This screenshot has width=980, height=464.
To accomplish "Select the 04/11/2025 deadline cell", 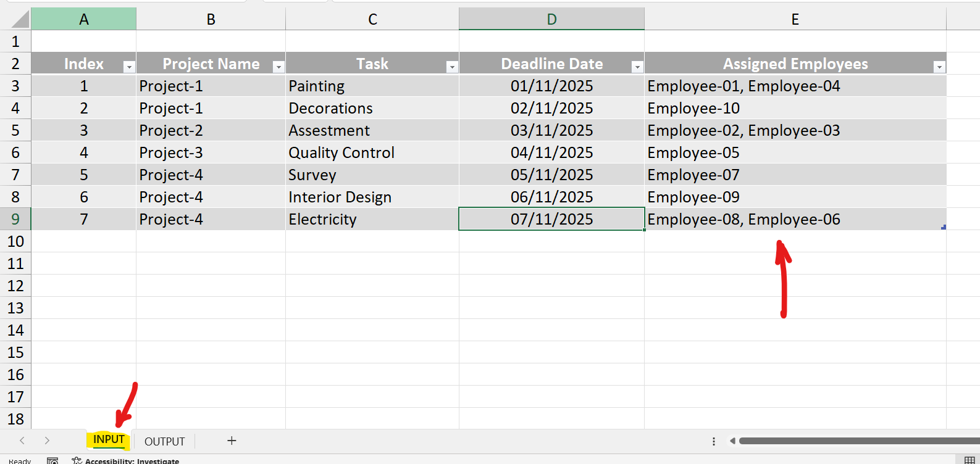I will (551, 152).
